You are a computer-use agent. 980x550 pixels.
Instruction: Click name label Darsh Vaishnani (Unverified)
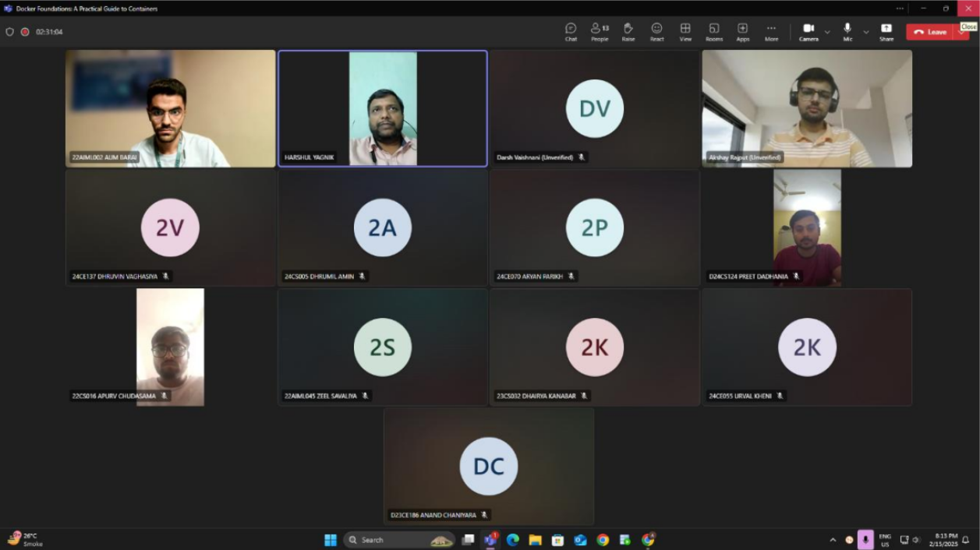click(535, 157)
